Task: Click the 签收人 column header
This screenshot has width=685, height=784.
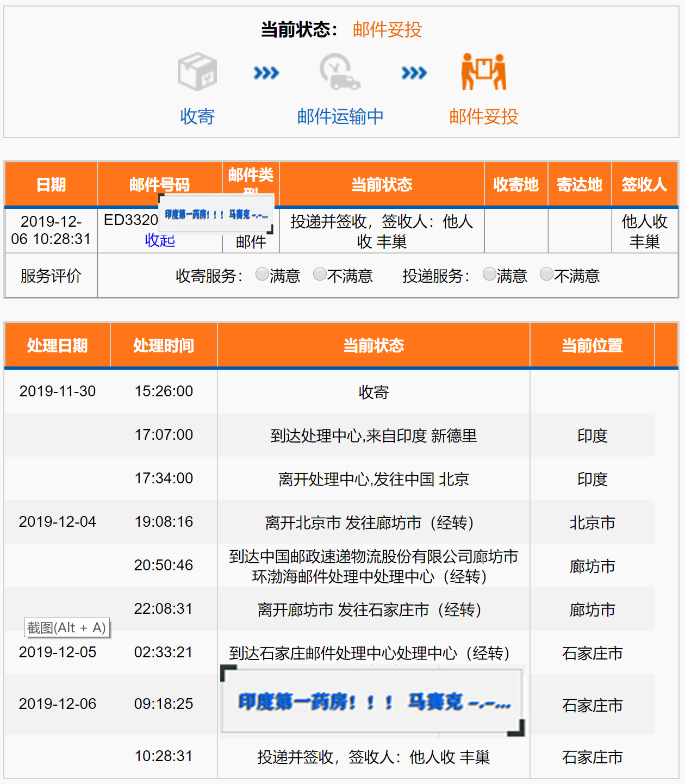Action: click(644, 184)
